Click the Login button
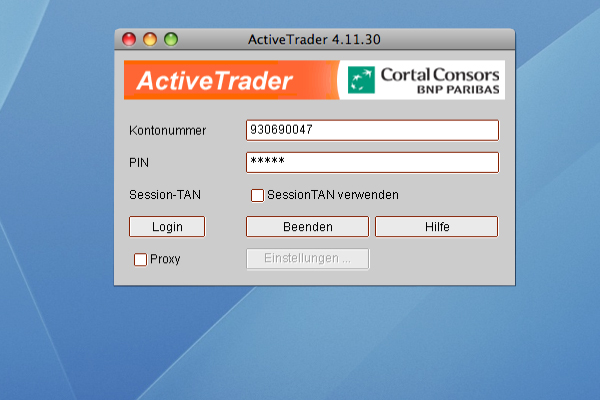The image size is (600, 400). [167, 227]
